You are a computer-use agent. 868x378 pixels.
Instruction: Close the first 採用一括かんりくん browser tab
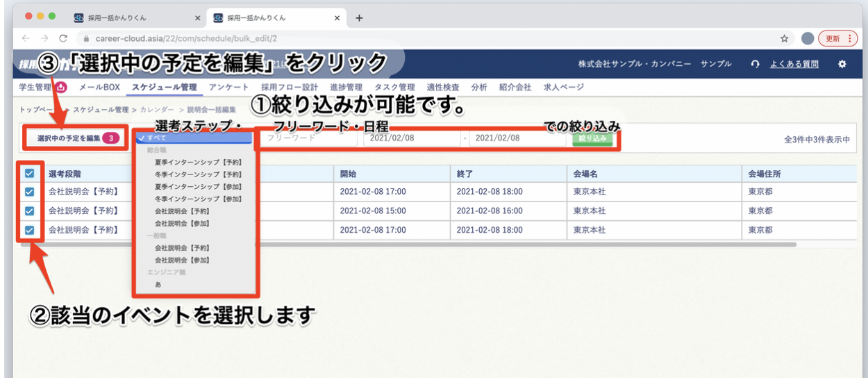point(198,18)
